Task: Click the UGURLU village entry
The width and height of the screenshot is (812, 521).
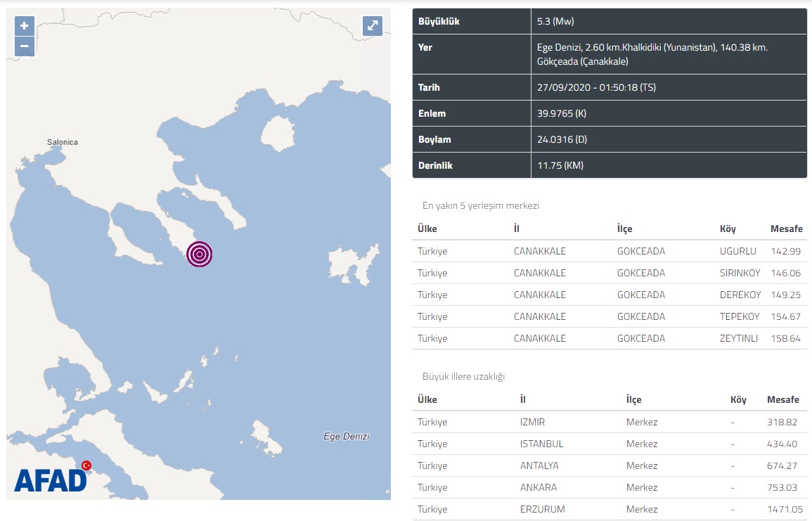Action: (737, 251)
